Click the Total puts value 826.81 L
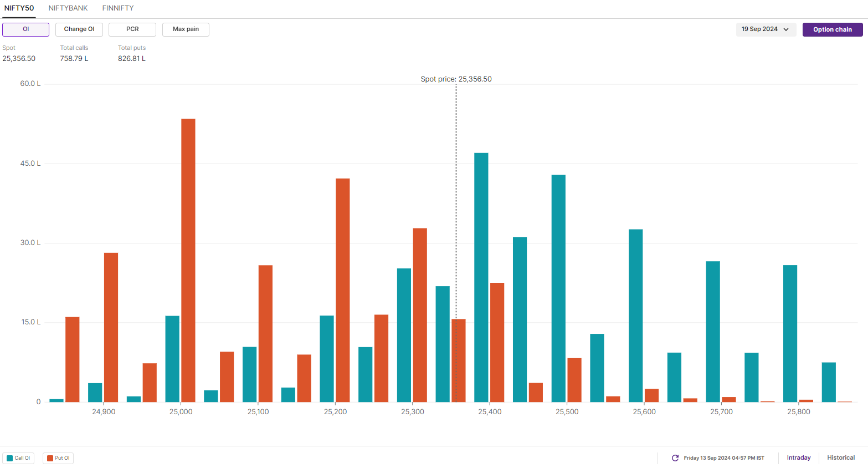 (x=132, y=59)
